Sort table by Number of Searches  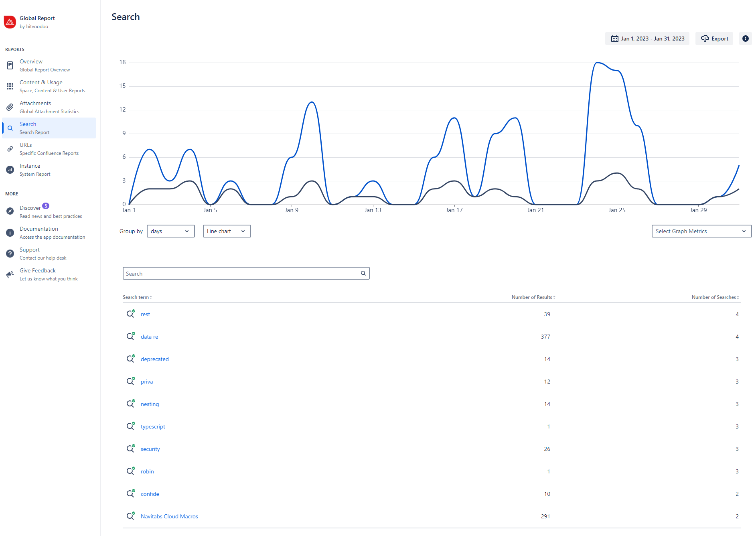click(715, 297)
